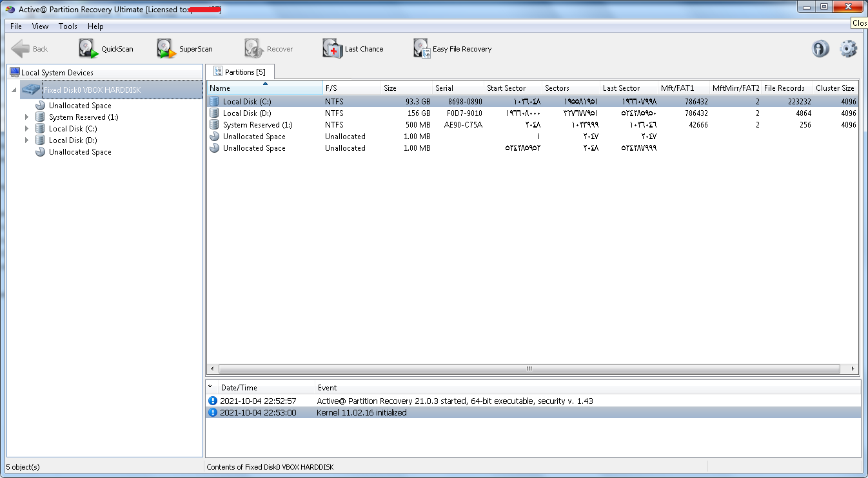Click the 2048-sector Unallocated Space row icon
This screenshot has height=478, width=868.
click(x=214, y=148)
